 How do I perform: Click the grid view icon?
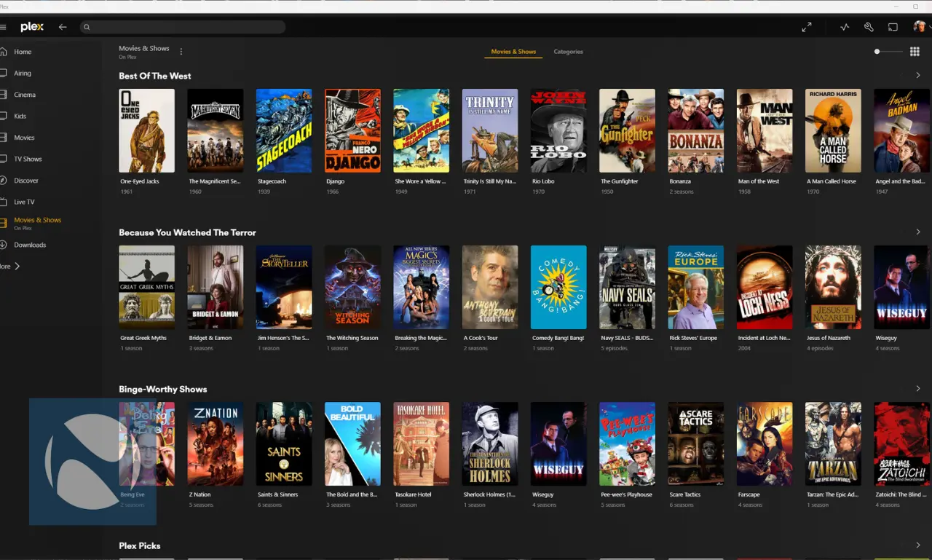click(915, 52)
